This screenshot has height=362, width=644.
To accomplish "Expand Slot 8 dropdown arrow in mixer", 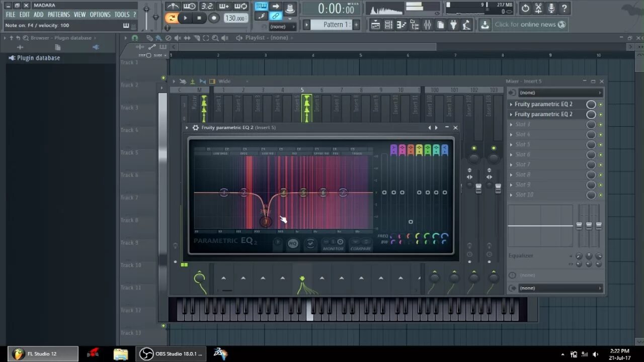I will point(511,175).
